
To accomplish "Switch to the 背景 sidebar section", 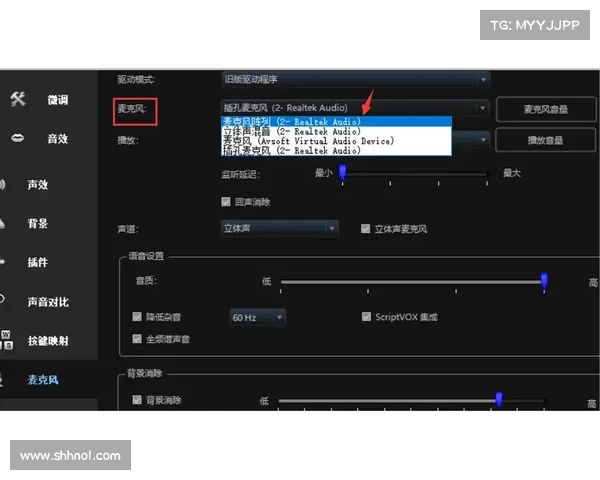I will (x=38, y=223).
